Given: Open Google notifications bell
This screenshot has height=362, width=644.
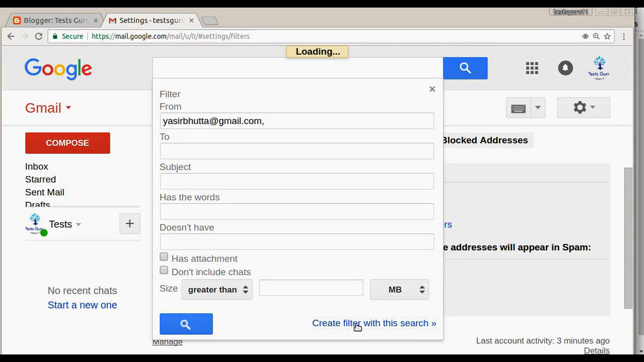Looking at the screenshot, I should point(566,68).
